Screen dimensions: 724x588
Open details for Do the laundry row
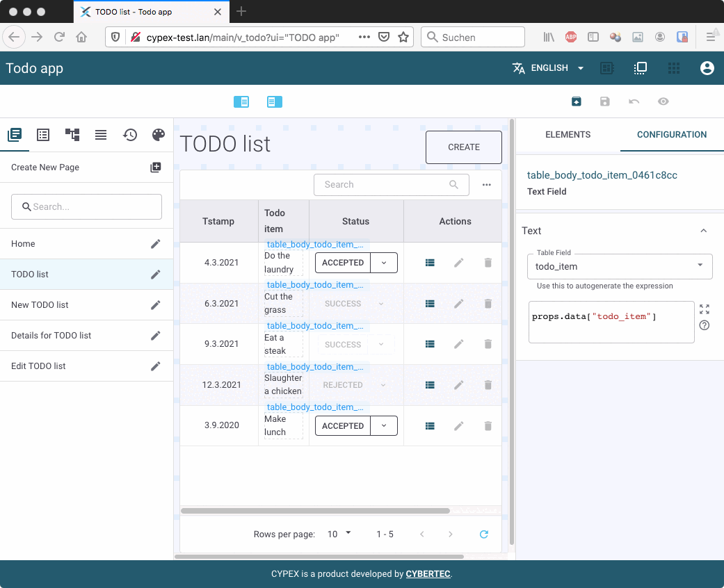[430, 263]
